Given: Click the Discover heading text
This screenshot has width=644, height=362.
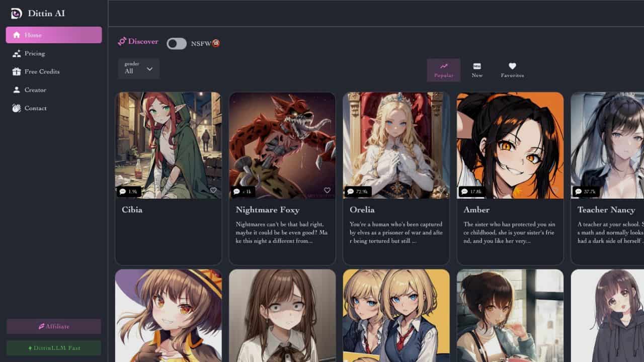Looking at the screenshot, I should coord(143,42).
